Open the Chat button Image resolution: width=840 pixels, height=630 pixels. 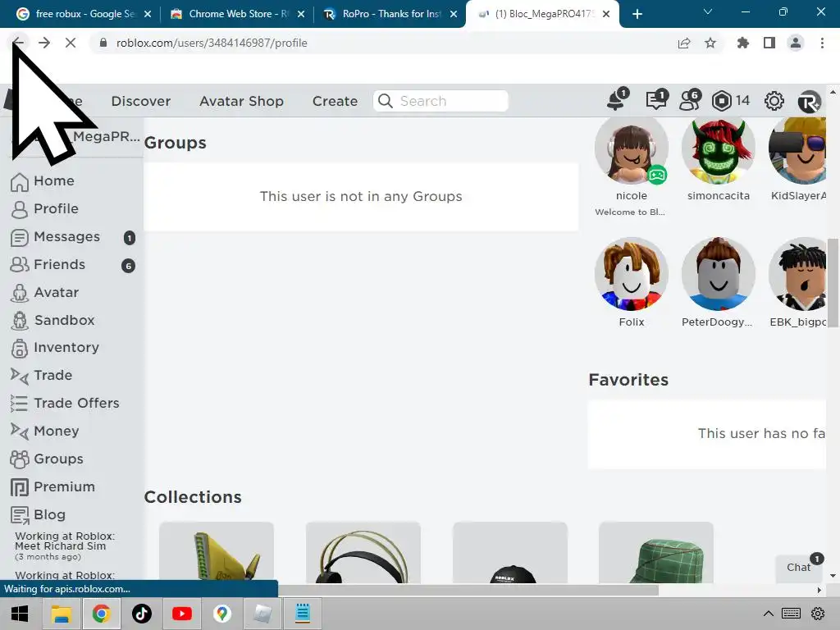pyautogui.click(x=799, y=568)
